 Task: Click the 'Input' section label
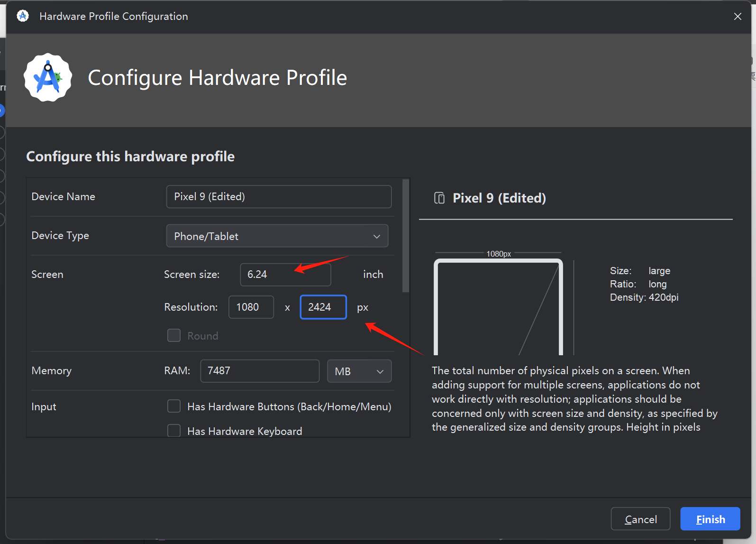tap(44, 406)
